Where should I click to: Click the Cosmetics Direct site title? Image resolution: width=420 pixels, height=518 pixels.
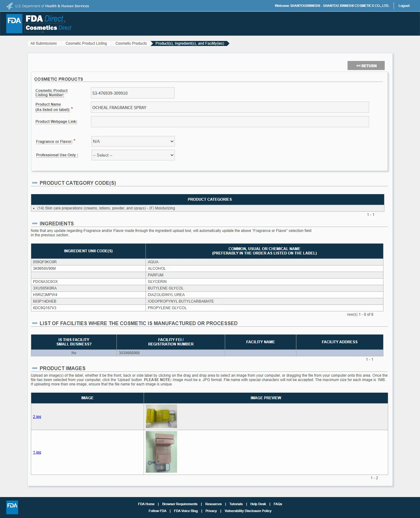click(x=48, y=28)
